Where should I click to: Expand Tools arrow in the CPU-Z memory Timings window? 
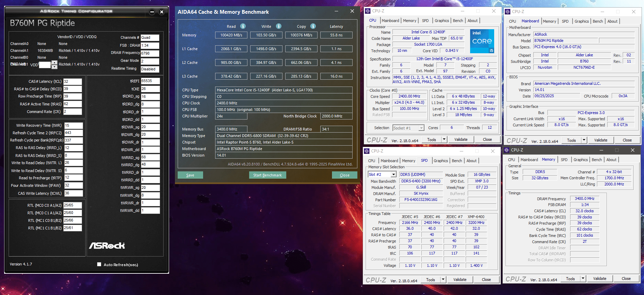(x=583, y=279)
